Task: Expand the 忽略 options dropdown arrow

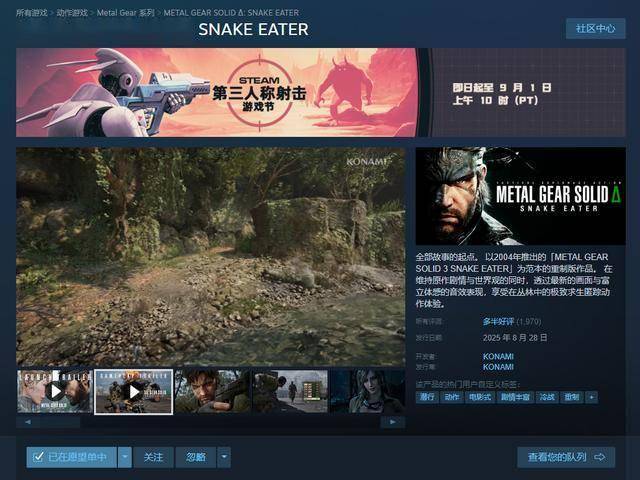Action: (224, 457)
